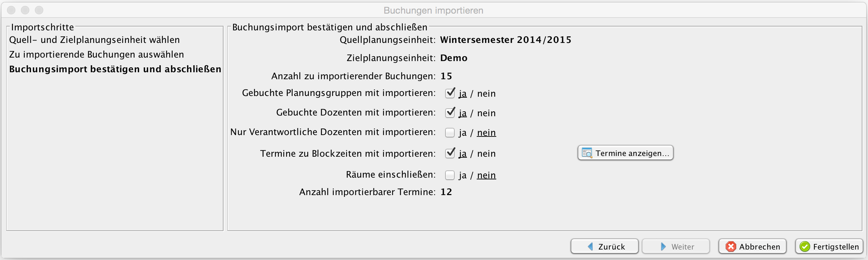This screenshot has width=868, height=260.
Task: Click the Buchungen importieren window title
Action: 433,10
